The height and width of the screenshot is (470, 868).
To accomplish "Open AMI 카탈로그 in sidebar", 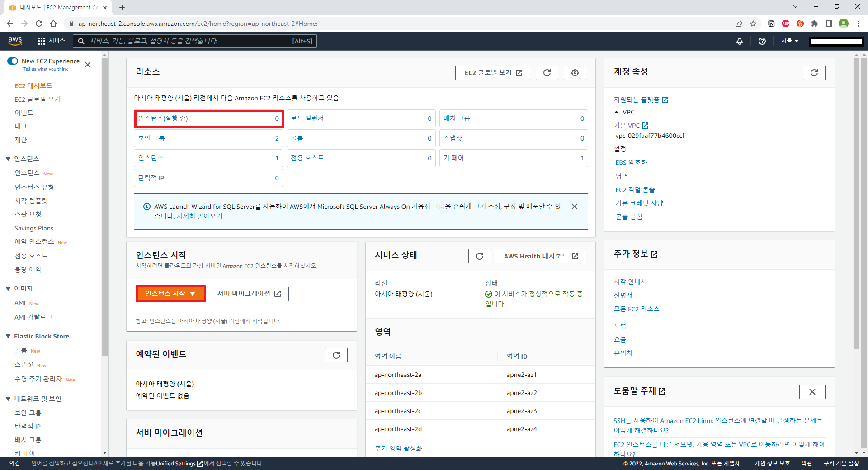I will tap(33, 317).
